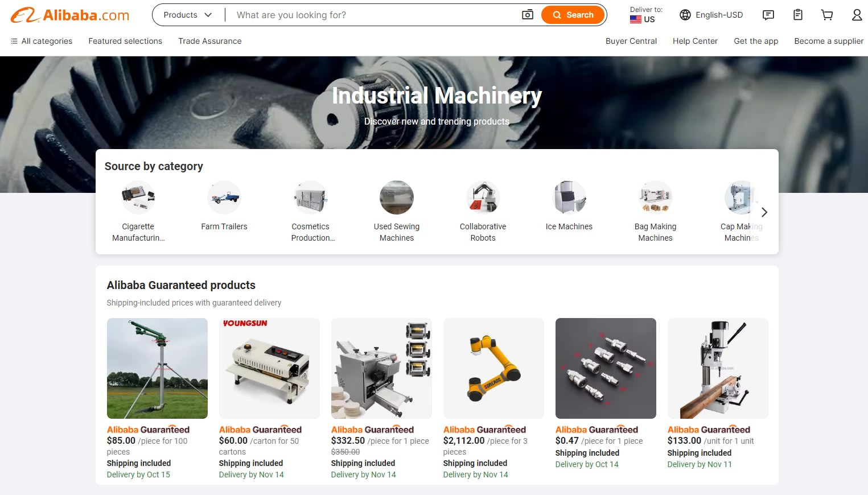The width and height of the screenshot is (868, 495).
Task: Open the yellow robot arm product thumbnail
Action: click(493, 368)
